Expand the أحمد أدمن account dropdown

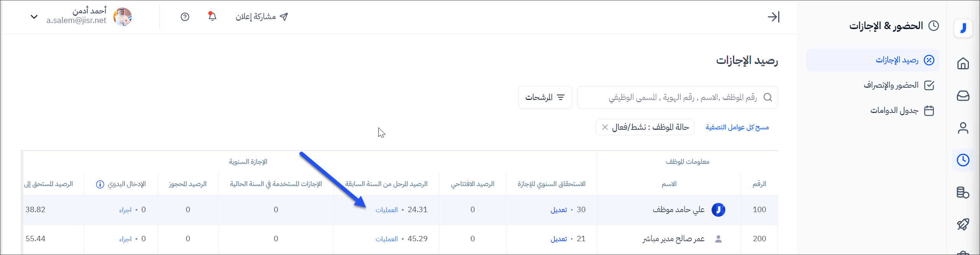pyautogui.click(x=34, y=17)
